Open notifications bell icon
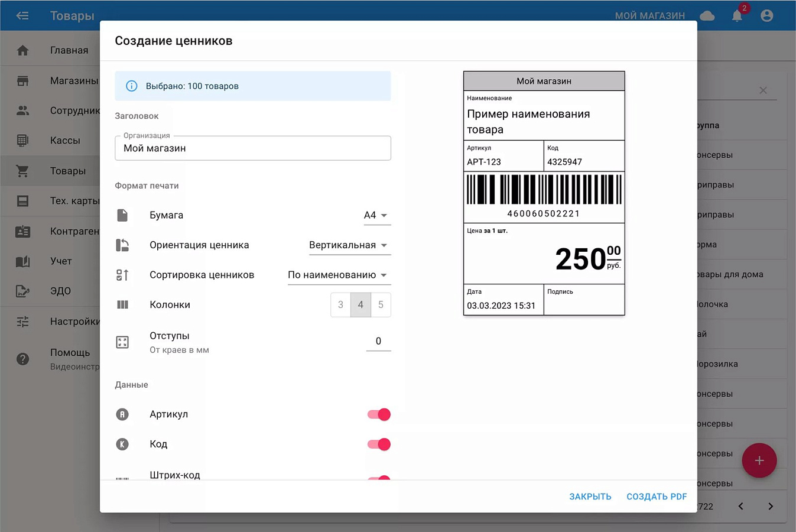The height and width of the screenshot is (532, 796). pyautogui.click(x=737, y=16)
